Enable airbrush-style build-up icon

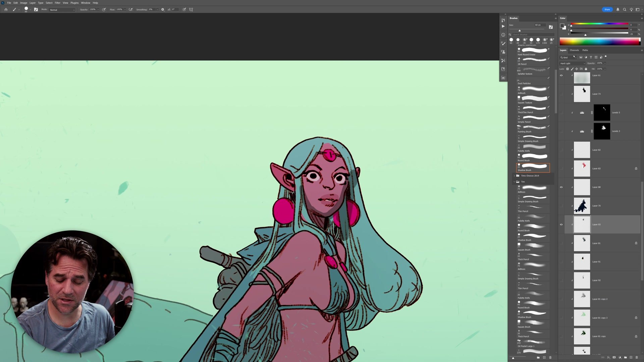[131, 10]
